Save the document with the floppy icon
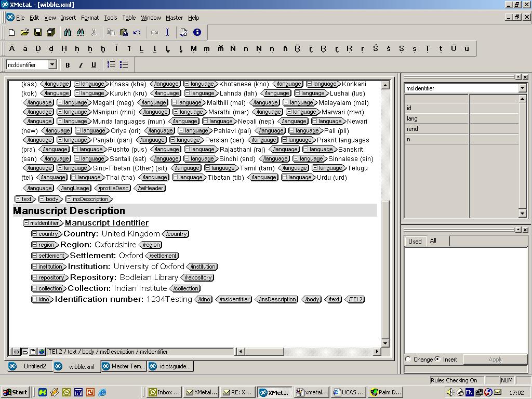 [x=37, y=32]
